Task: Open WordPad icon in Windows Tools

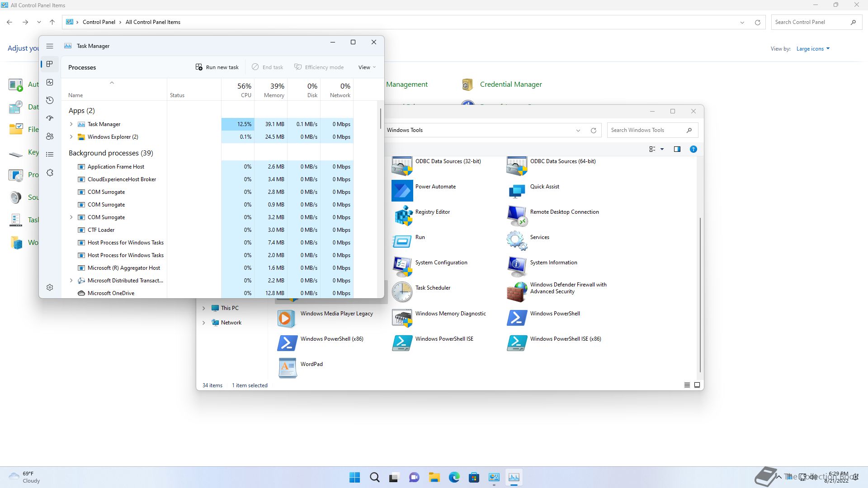Action: tap(287, 368)
